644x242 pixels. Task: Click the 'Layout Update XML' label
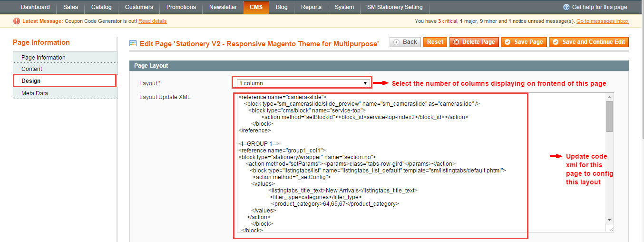click(x=165, y=97)
